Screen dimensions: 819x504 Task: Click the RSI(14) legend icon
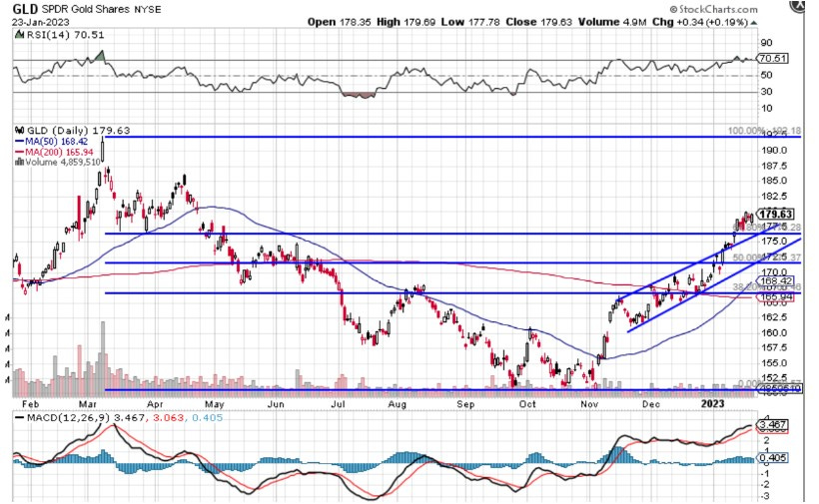[x=19, y=33]
